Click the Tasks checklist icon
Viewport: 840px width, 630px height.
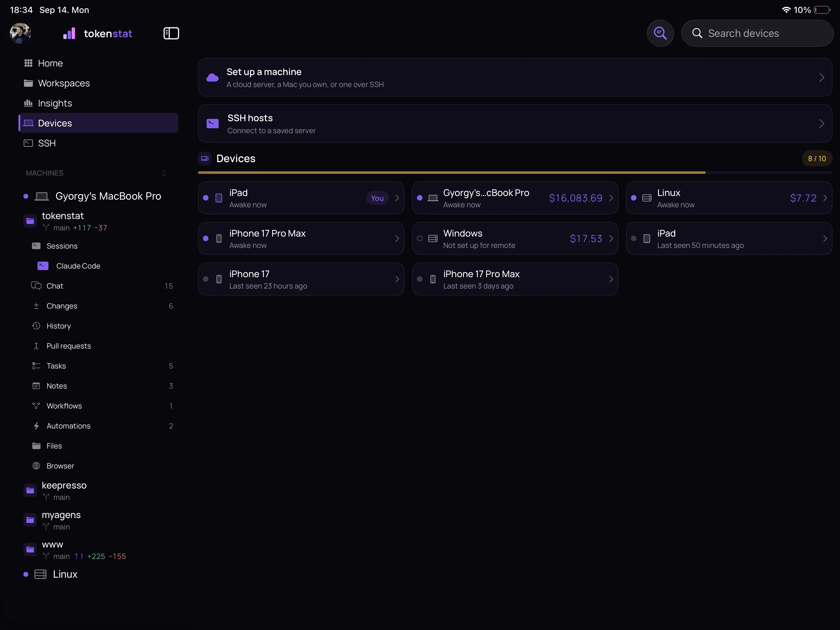pyautogui.click(x=36, y=366)
